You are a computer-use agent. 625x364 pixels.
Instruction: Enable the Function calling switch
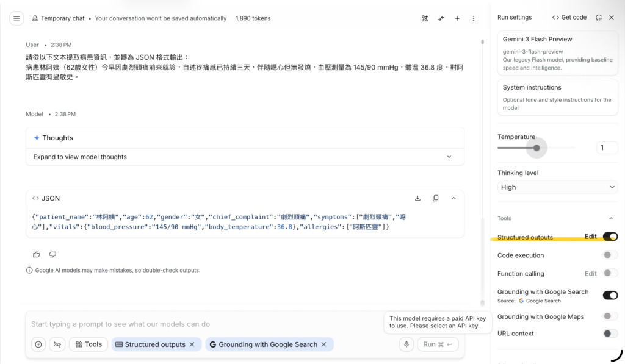click(x=610, y=273)
